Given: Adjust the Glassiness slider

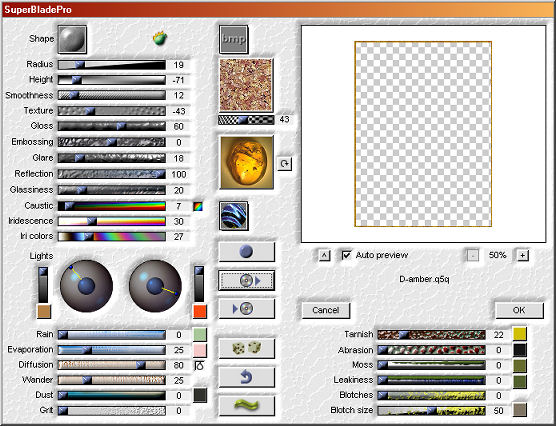Looking at the screenshot, I should pos(112,190).
